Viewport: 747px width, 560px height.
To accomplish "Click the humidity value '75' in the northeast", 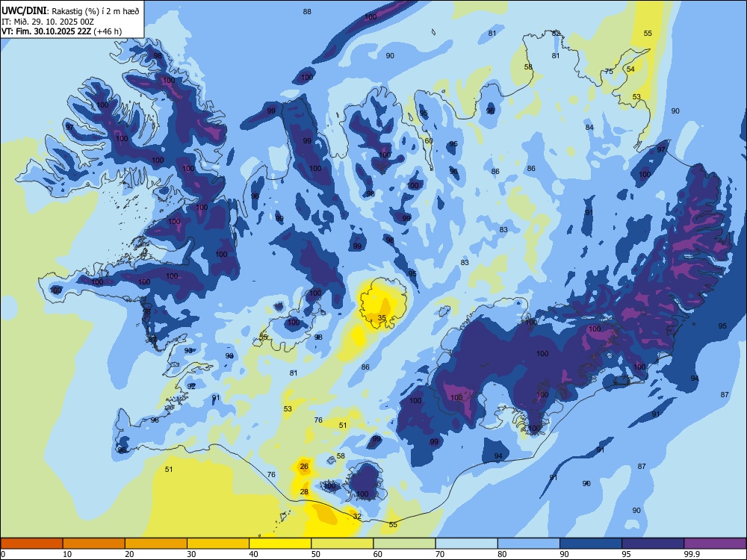I will point(609,72).
